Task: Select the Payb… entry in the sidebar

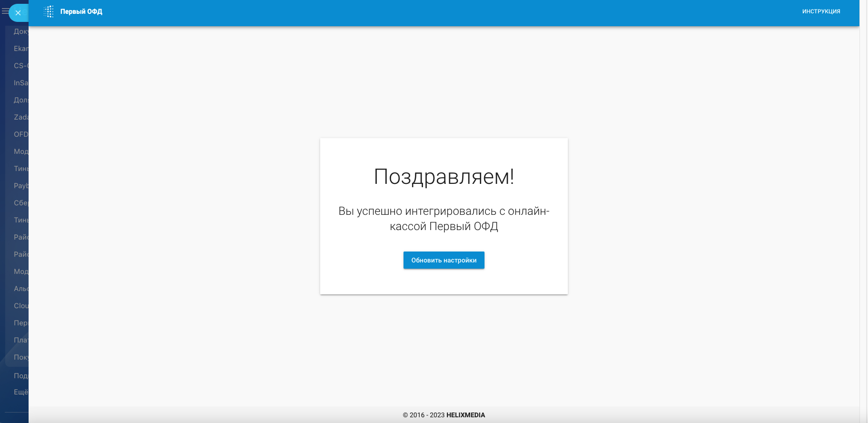Action: [21, 186]
